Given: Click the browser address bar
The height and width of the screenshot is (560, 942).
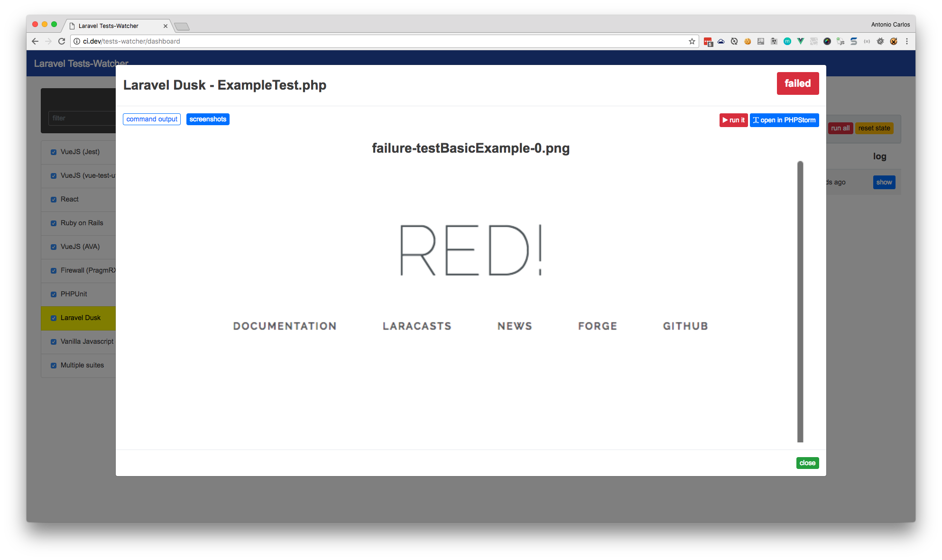Looking at the screenshot, I should point(379,41).
